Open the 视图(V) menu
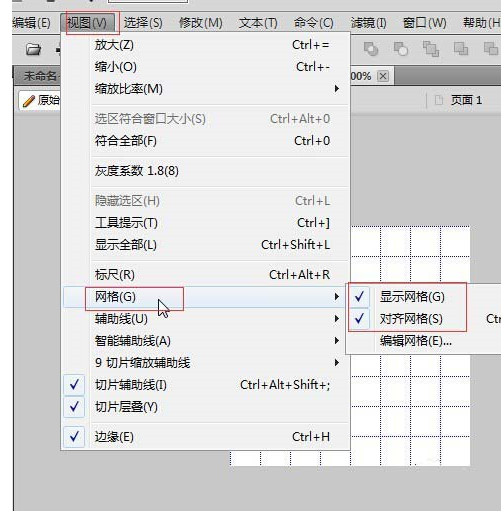Viewport: 501px width, 511px height. [87, 23]
